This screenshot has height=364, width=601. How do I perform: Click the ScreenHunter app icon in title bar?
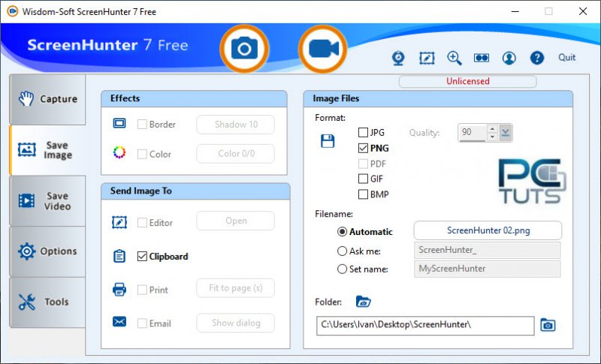click(x=12, y=11)
